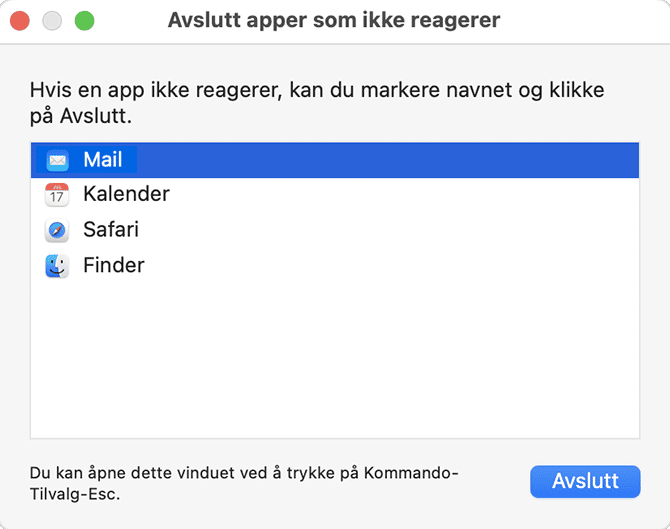Click the grey minimize window button

click(x=52, y=21)
